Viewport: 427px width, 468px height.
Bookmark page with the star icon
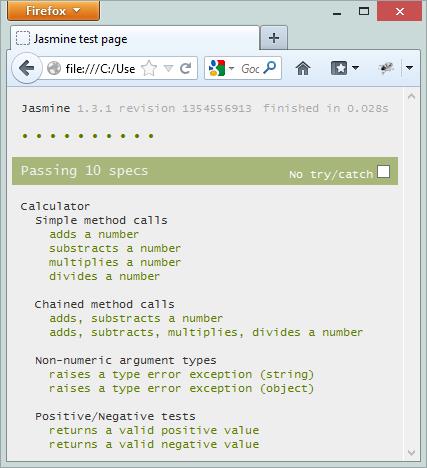click(149, 68)
